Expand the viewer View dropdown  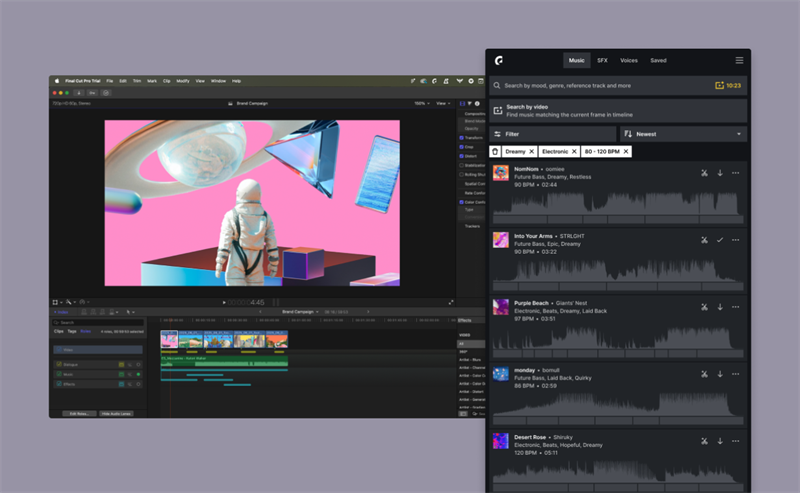tap(442, 103)
